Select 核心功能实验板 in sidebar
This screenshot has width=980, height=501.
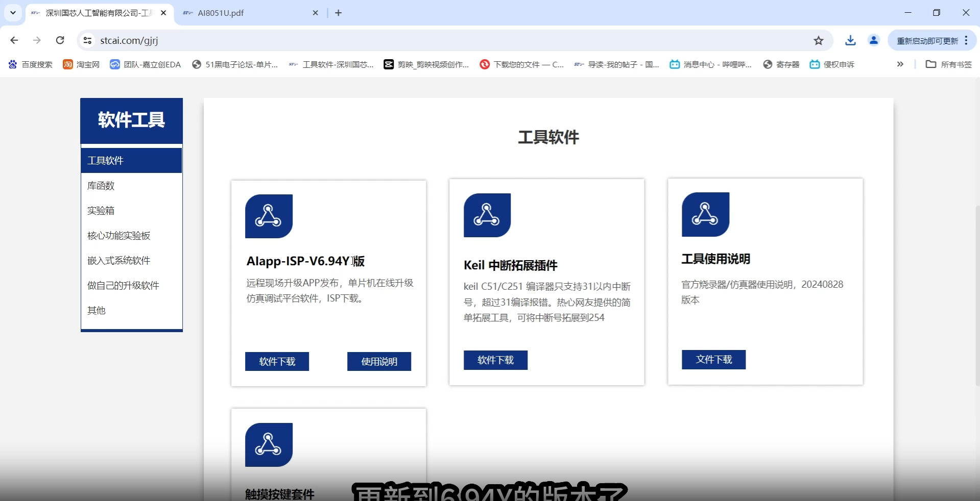point(131,236)
